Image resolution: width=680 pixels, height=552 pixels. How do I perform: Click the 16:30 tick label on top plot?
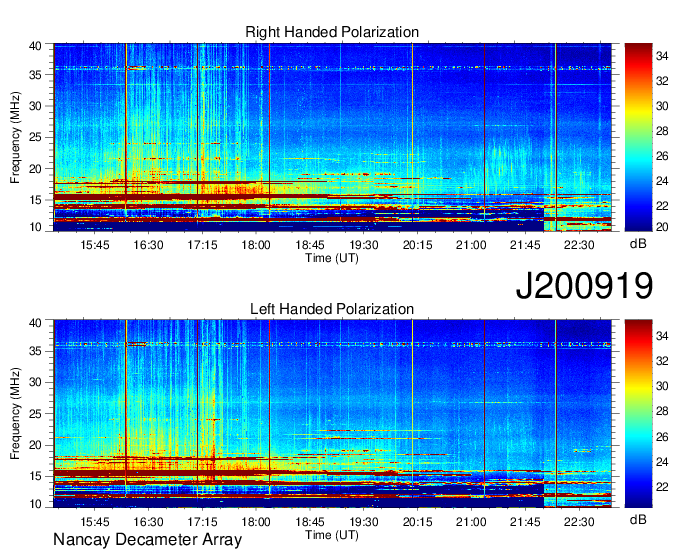[148, 245]
